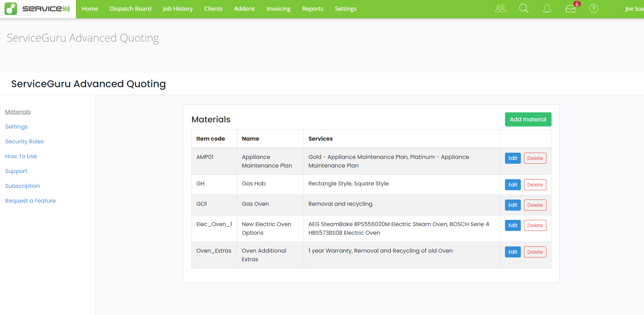Open the search magnifier icon

(524, 9)
